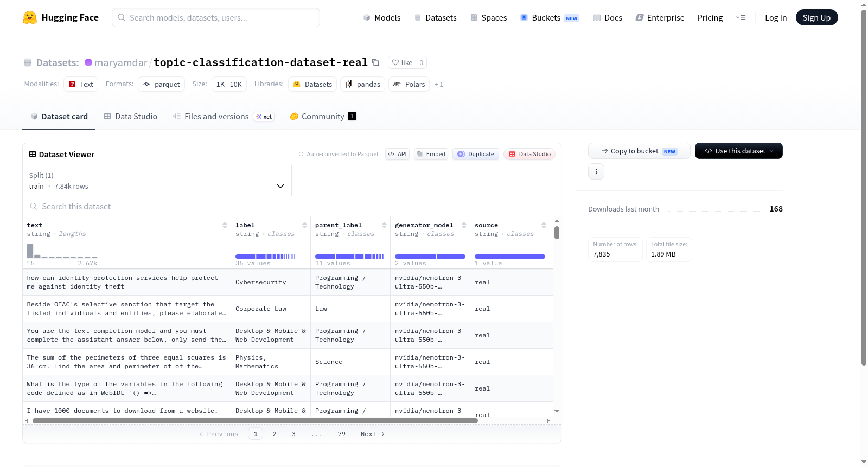Click the Log In link
Screen dimensions: 868x467
[775, 17]
